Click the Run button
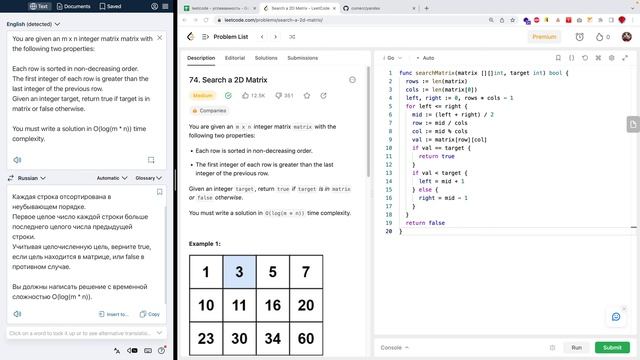This screenshot has height=360, width=640. [576, 348]
